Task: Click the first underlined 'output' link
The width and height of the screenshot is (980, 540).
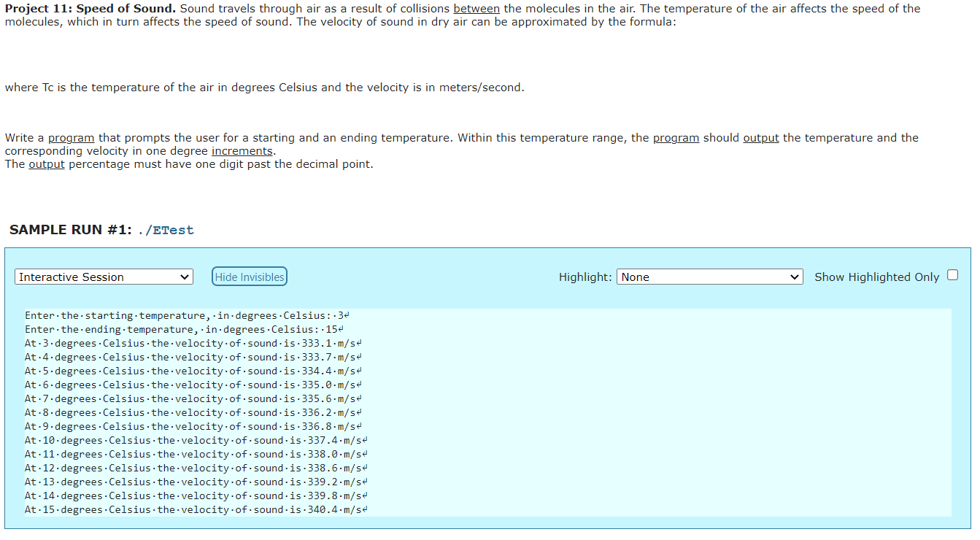Action: [760, 137]
